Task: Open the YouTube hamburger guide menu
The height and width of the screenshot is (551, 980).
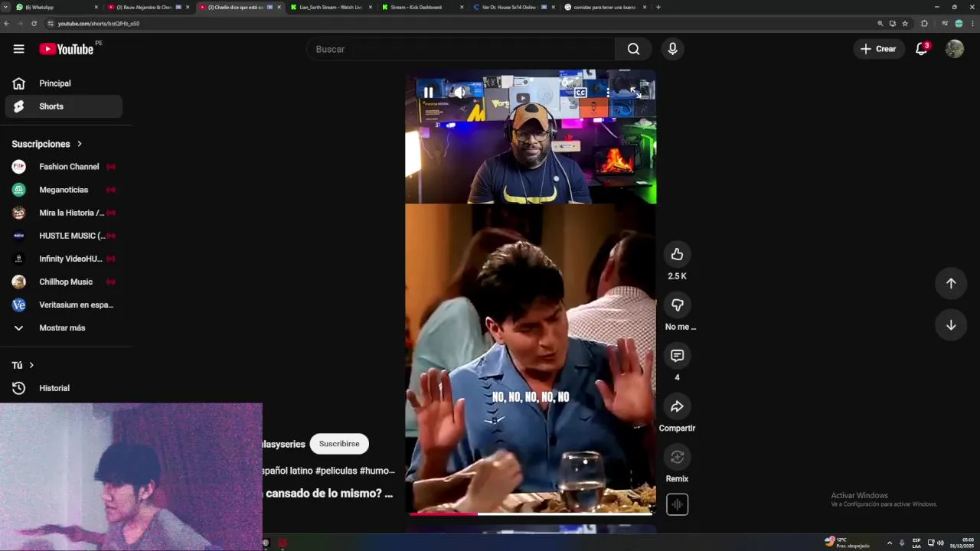Action: (x=18, y=49)
